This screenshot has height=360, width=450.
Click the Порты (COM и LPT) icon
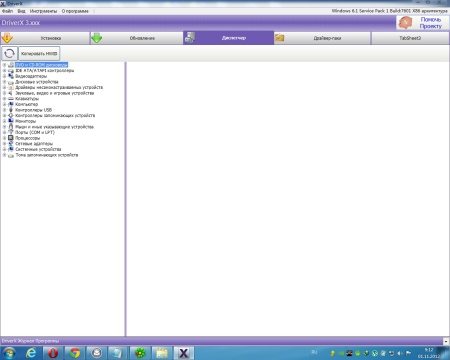point(11,132)
